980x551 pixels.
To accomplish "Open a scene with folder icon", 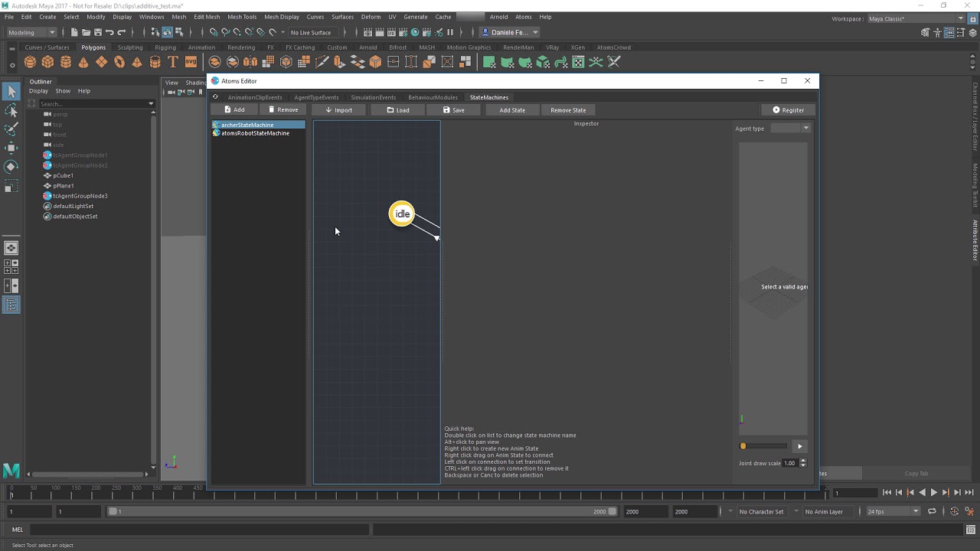I will coord(86,32).
